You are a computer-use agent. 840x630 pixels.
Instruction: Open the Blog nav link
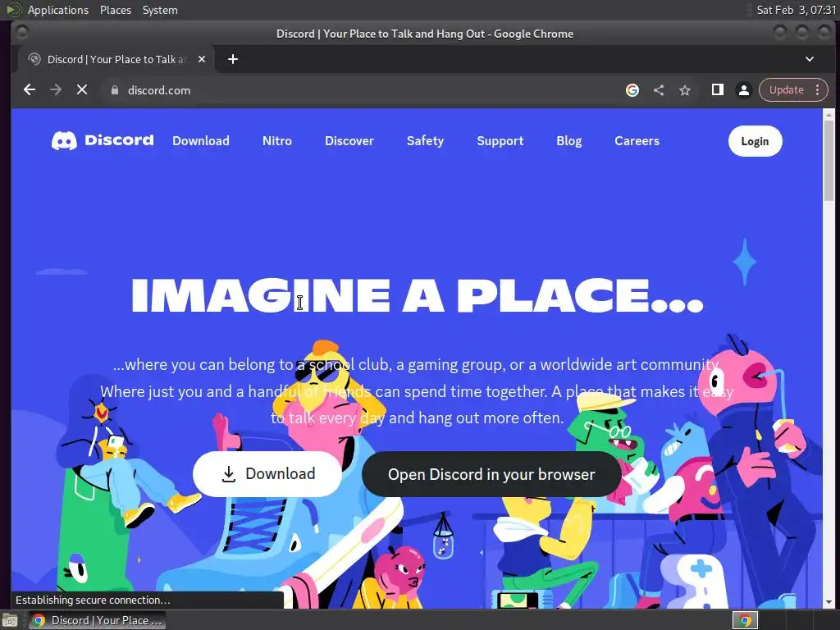(x=569, y=141)
